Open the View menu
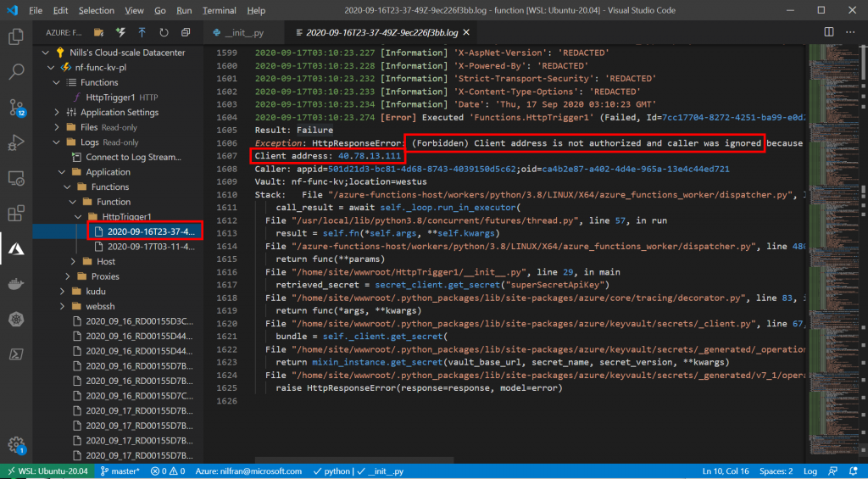 tap(134, 10)
